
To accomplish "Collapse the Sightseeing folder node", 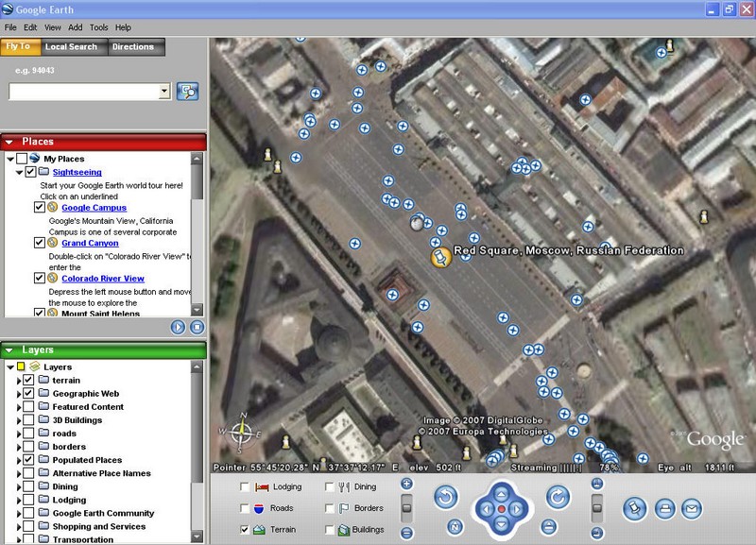I will pos(19,172).
